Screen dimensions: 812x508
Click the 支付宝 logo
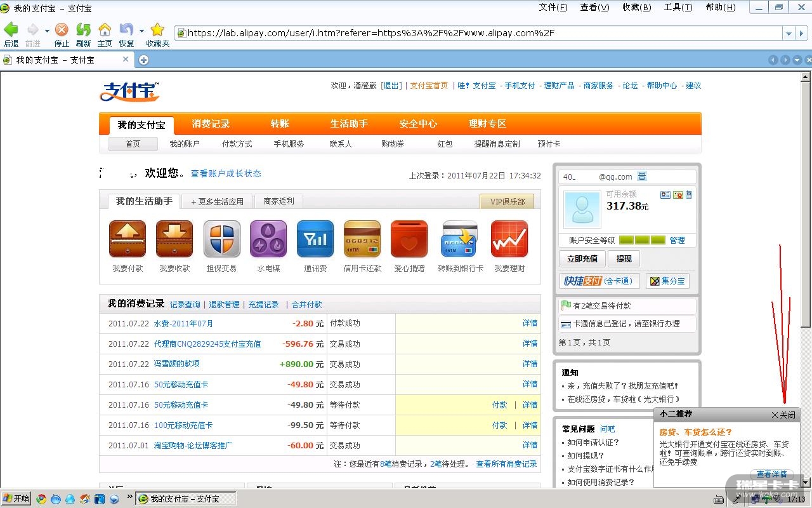(x=129, y=91)
